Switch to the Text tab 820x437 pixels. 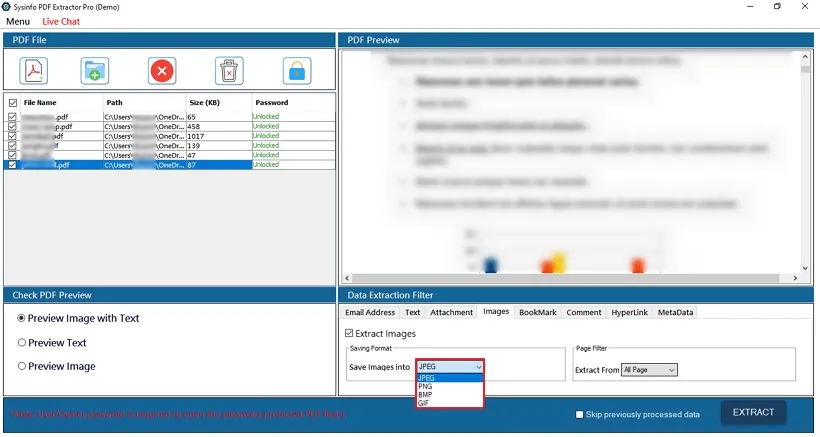[x=413, y=313]
